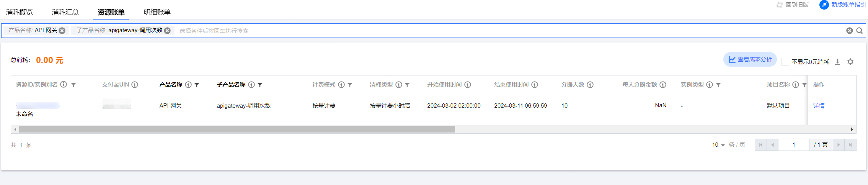This screenshot has width=868, height=185.
Task: Open the 明细账单 tab
Action: [x=157, y=12]
